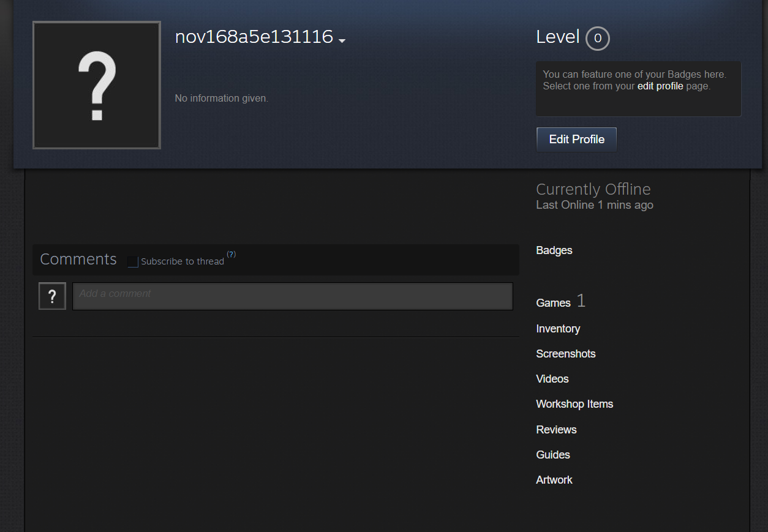This screenshot has width=768, height=532.
Task: Open the Screenshots link
Action: point(566,354)
